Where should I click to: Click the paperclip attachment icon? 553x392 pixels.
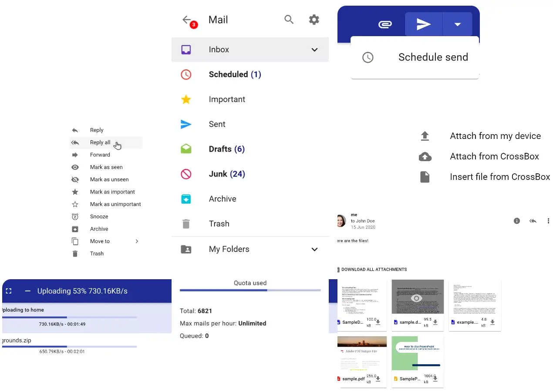384,24
